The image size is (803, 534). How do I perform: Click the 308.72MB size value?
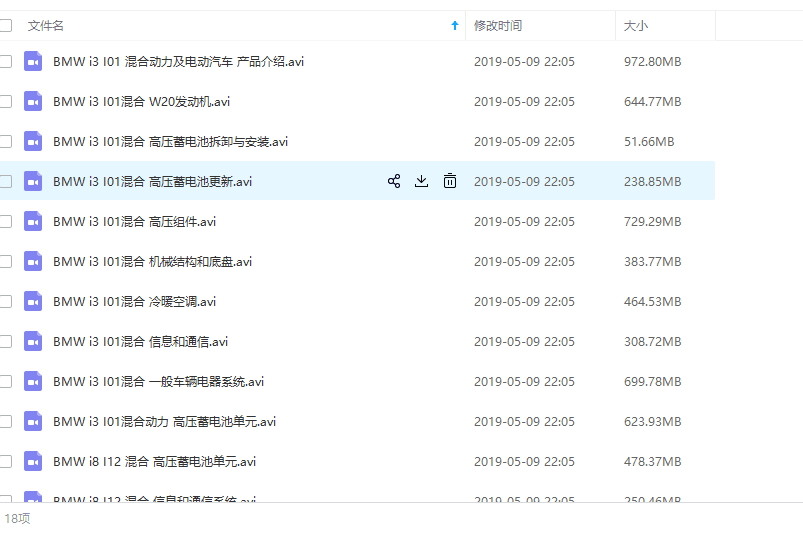pyautogui.click(x=652, y=341)
